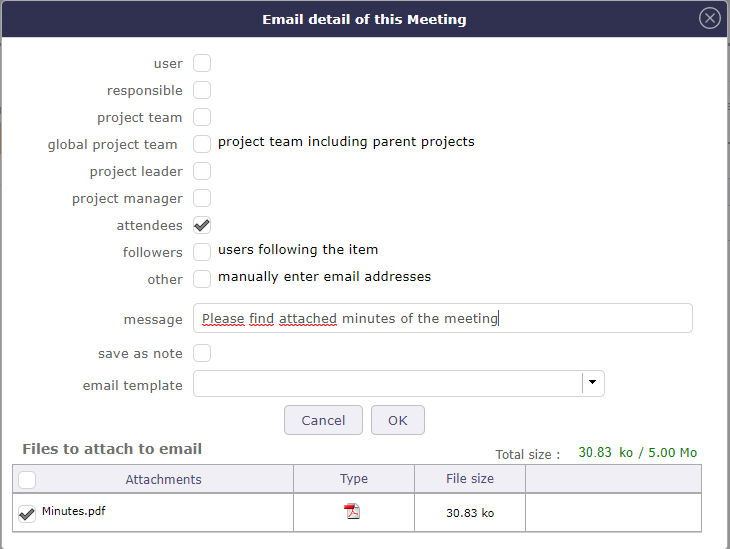The width and height of the screenshot is (730, 549).
Task: Click the PDF type icon for Minutes.pdf
Action: [x=352, y=512]
